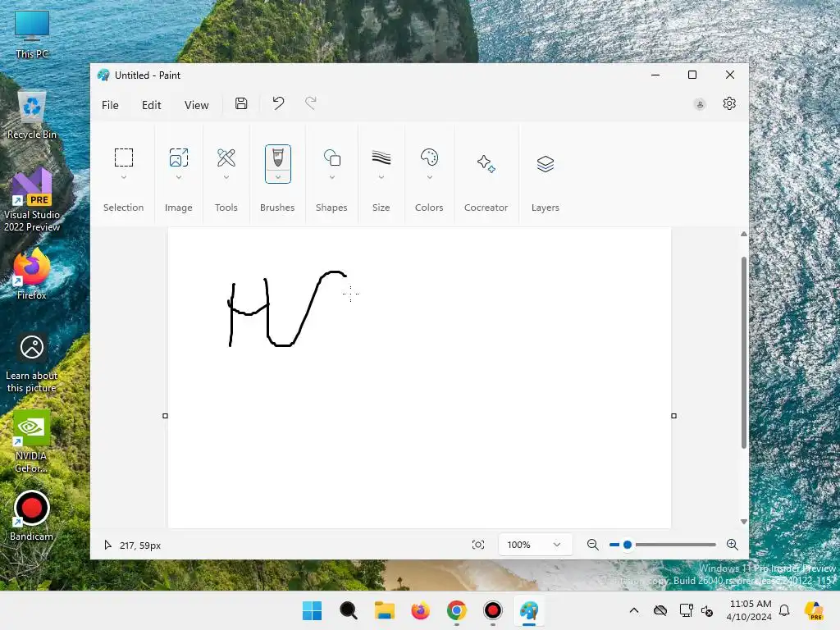Select the rectangular Selection tool icon
840x630 pixels.
tap(124, 157)
